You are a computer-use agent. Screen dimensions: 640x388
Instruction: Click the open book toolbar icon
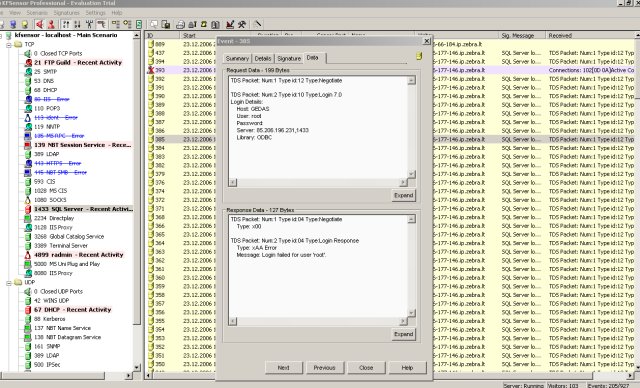point(216,24)
